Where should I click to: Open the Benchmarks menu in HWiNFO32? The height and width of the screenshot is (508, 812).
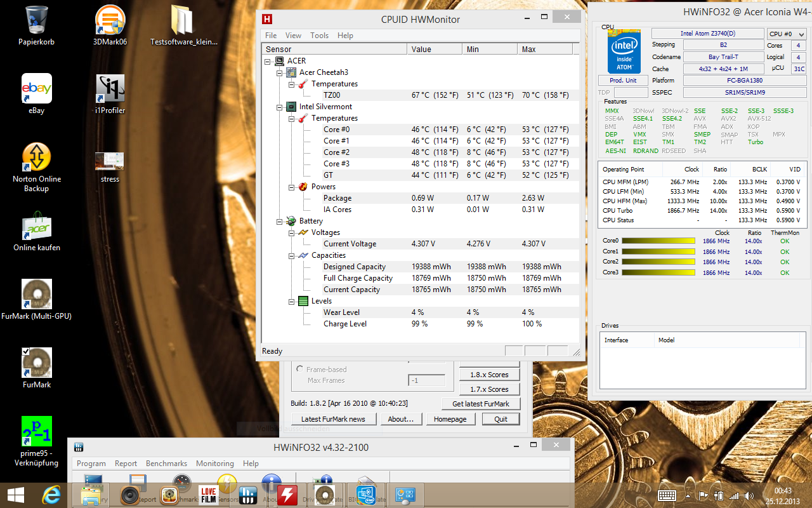click(x=166, y=464)
